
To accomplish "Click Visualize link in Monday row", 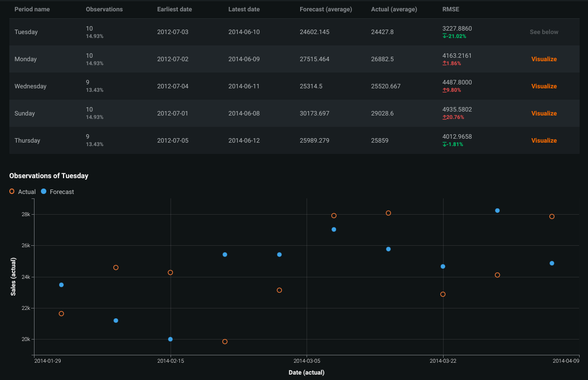I will [x=544, y=59].
